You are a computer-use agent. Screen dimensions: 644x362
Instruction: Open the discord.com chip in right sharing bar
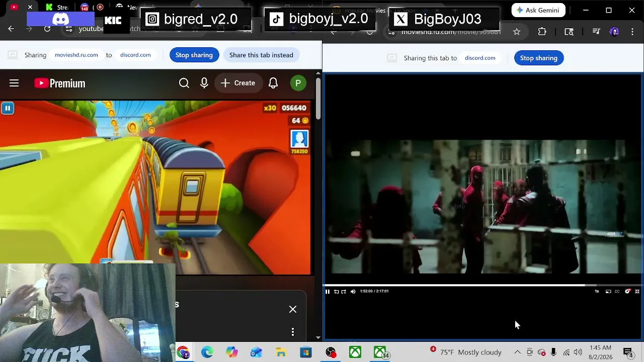(x=480, y=58)
